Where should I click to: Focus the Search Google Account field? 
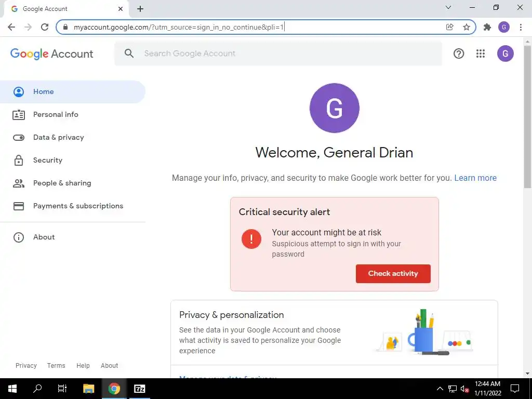click(278, 54)
